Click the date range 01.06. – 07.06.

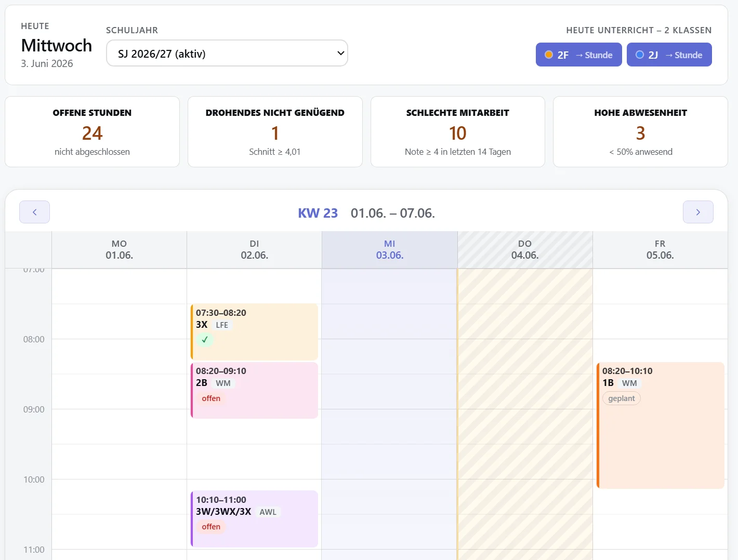point(393,213)
